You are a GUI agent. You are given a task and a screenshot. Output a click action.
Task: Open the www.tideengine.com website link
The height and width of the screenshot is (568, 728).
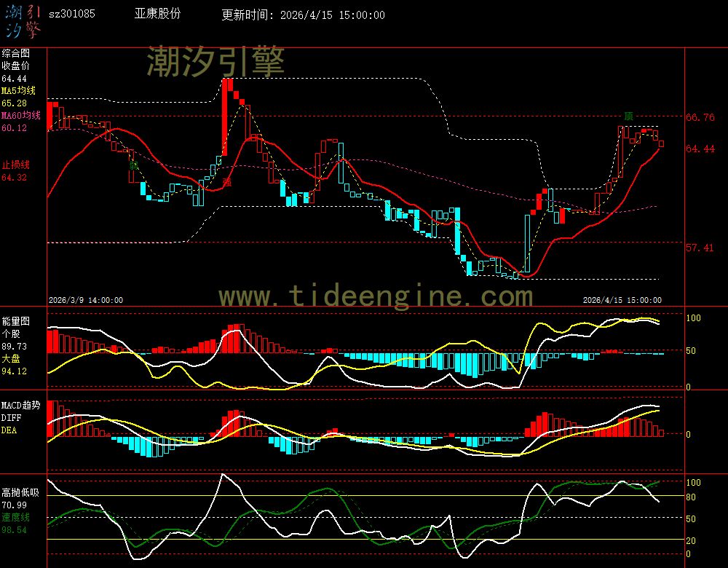pyautogui.click(x=376, y=296)
